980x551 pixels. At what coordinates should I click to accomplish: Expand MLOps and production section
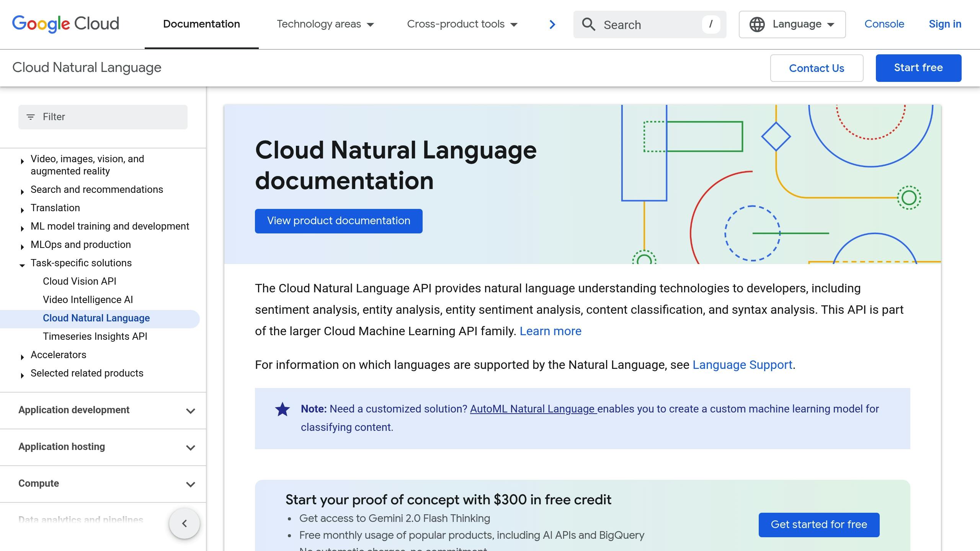coord(22,247)
